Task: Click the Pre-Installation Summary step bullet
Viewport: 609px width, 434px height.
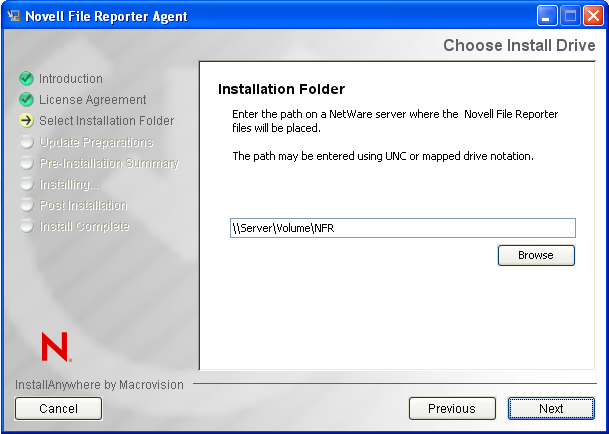Action: pos(26,163)
